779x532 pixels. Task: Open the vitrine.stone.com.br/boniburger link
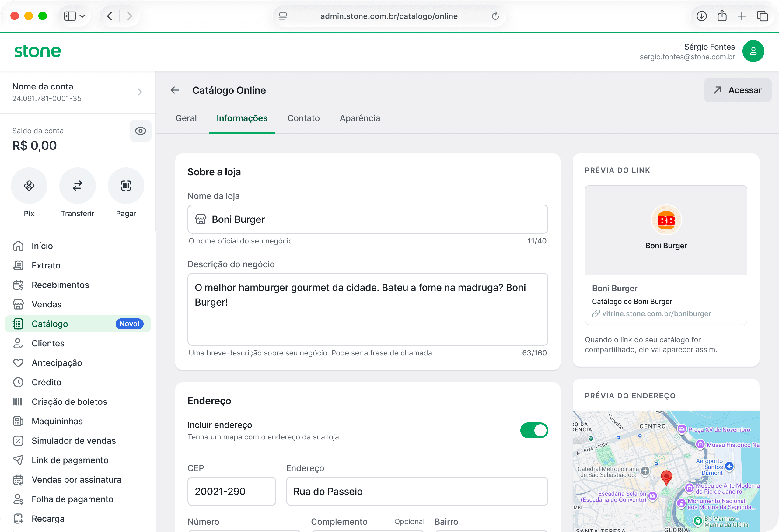[x=656, y=314]
